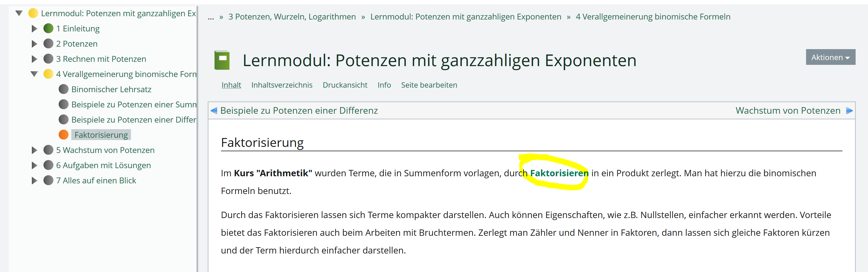
Task: Open the Druckansicht tab
Action: tap(345, 85)
